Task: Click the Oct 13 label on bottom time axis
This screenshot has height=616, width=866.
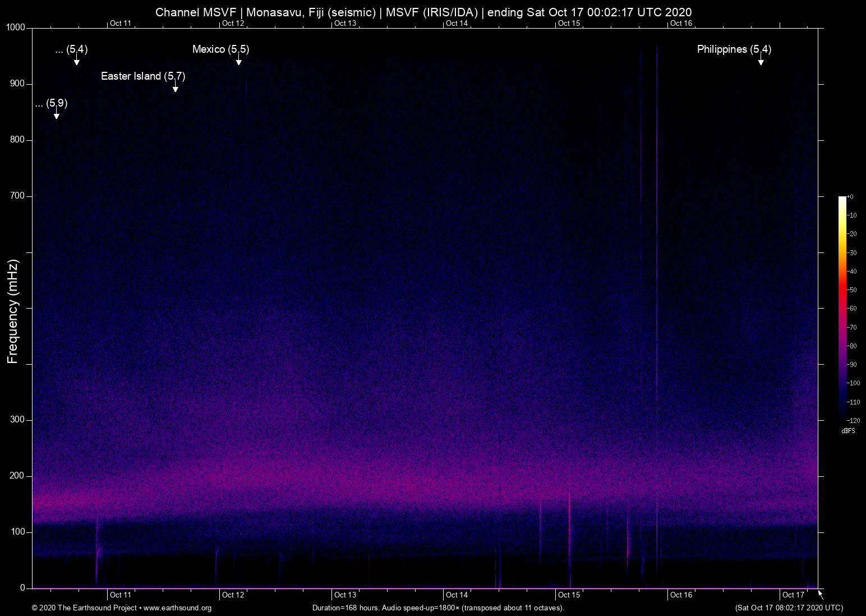Action: tap(345, 595)
